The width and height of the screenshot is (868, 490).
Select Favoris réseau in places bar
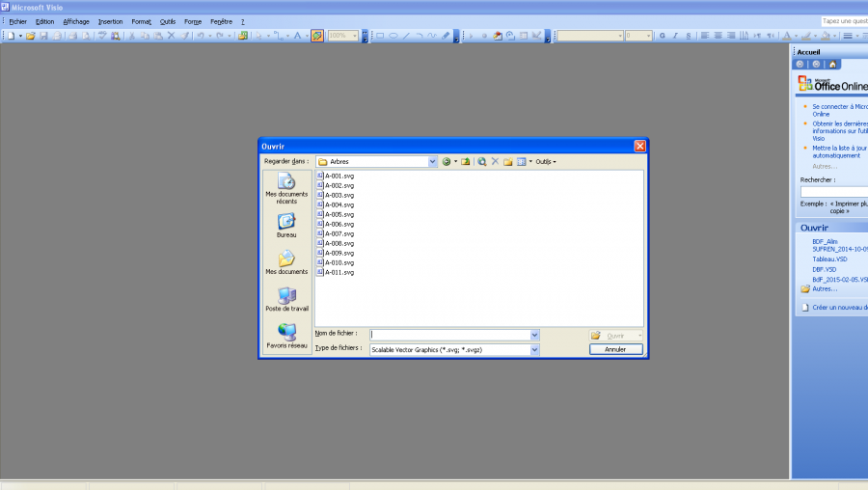[x=286, y=336]
